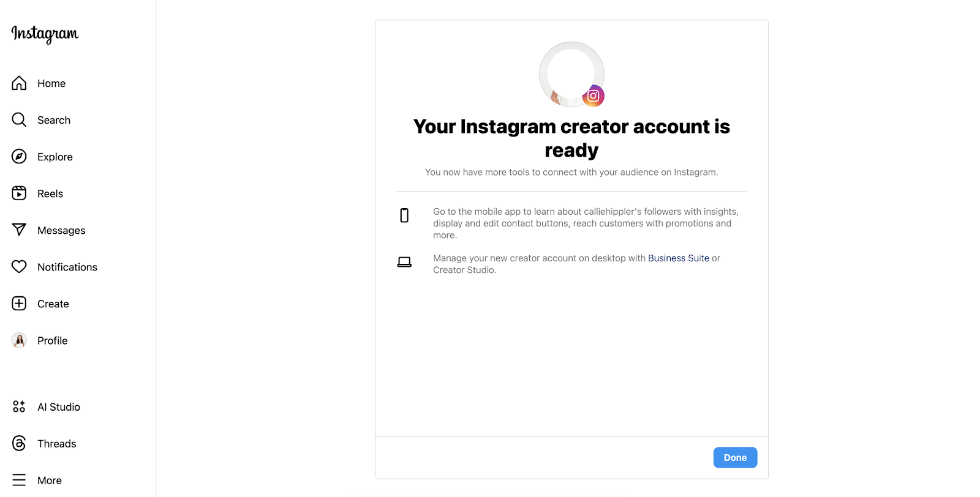Viewport: 980px width, 497px height.
Task: Open Search via magnifying glass icon
Action: tap(19, 120)
